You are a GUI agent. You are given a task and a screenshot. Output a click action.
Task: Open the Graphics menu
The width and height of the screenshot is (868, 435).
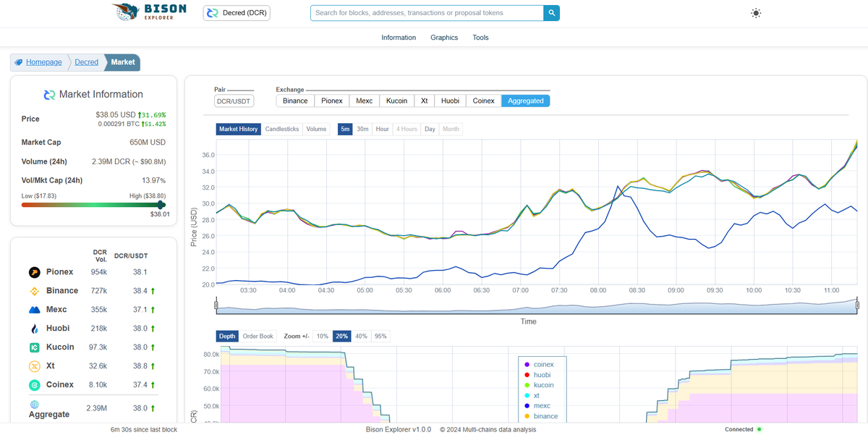coord(444,38)
